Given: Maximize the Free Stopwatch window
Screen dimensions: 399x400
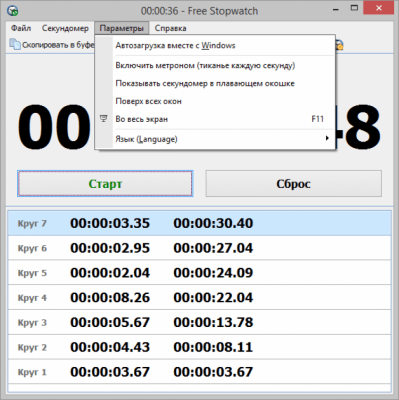Looking at the screenshot, I should (x=354, y=8).
